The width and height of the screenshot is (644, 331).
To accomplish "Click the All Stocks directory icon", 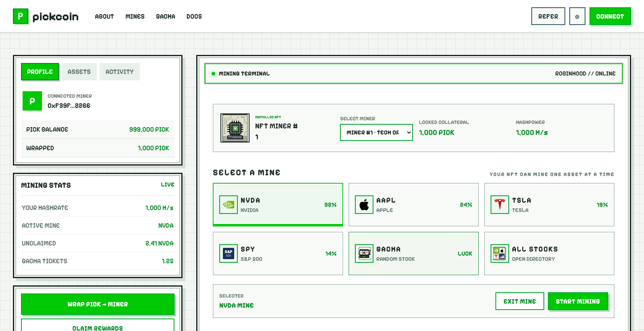I will 500,253.
